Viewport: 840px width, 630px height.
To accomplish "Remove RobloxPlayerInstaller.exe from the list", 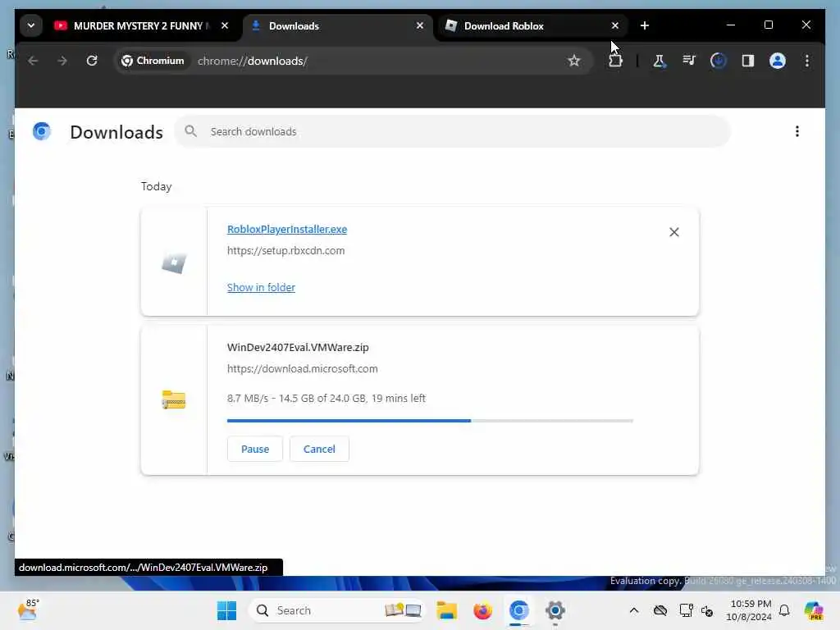I will (x=674, y=232).
